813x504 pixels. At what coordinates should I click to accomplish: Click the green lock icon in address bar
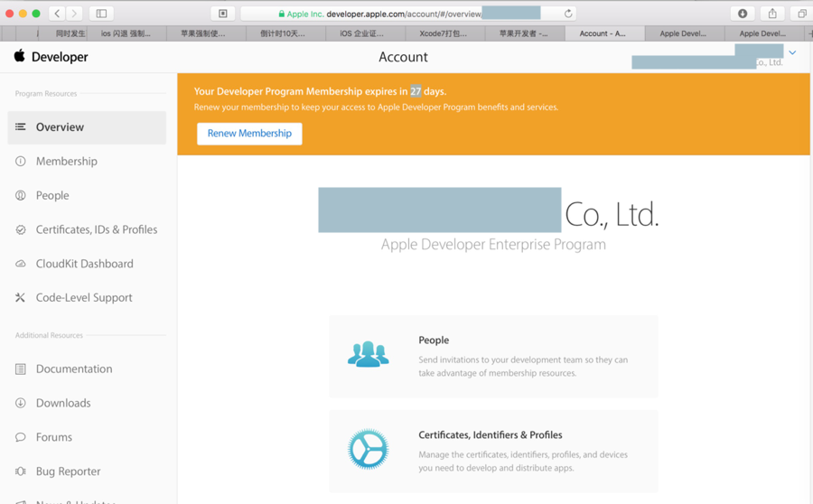tap(282, 14)
